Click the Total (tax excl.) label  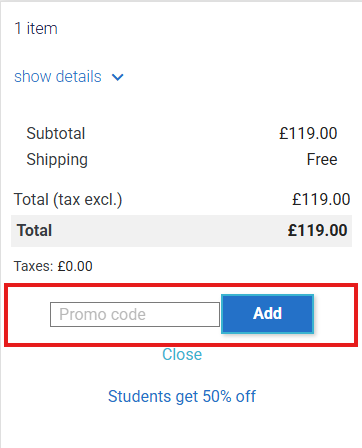(x=68, y=200)
